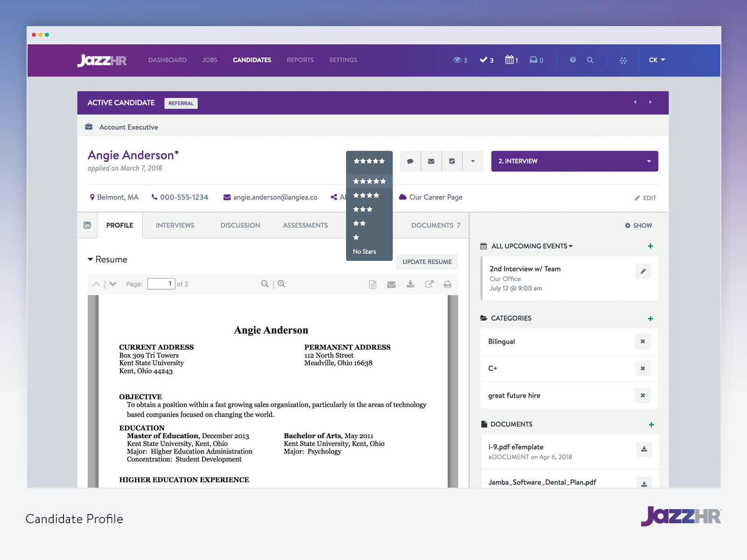Open the CK user menu
Viewport: 747px width, 560px height.
657,60
